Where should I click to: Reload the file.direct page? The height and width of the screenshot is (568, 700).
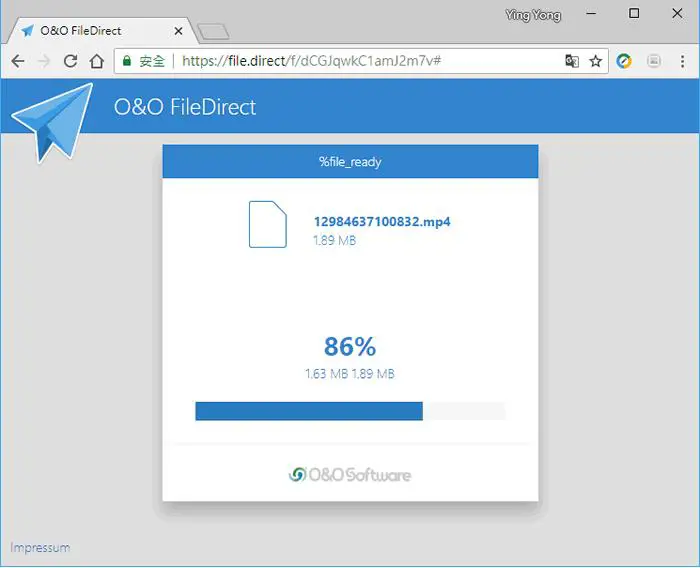[70, 61]
